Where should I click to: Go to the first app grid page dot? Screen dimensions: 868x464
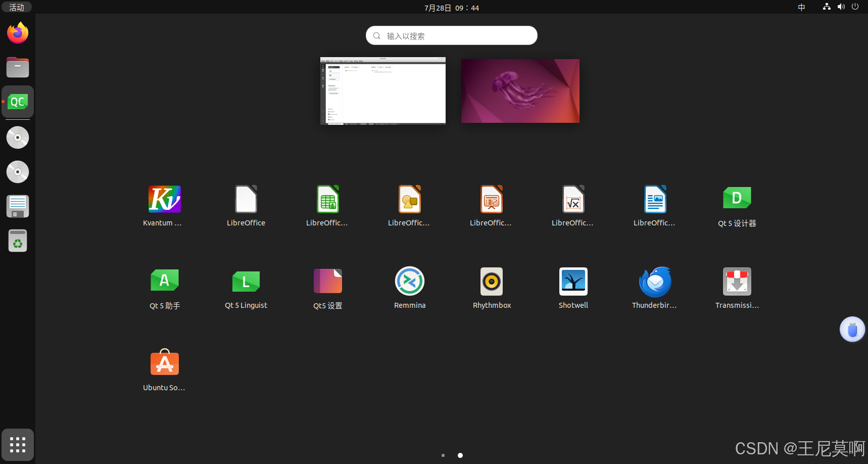443,455
